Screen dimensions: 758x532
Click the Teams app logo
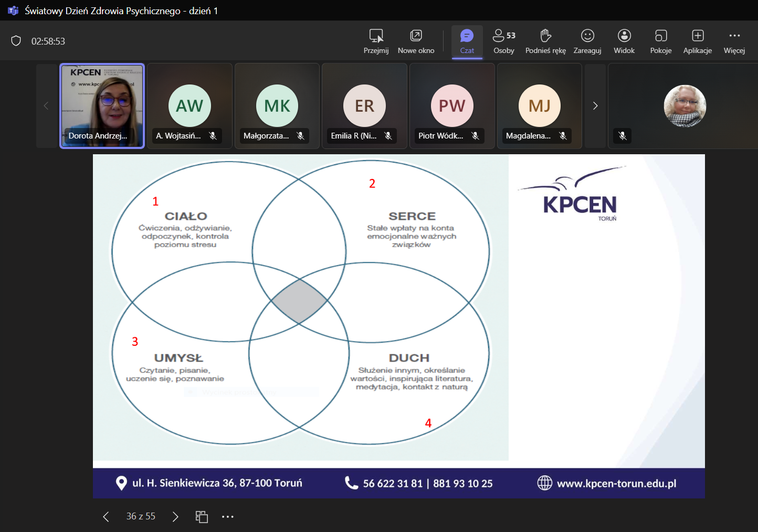[13, 10]
